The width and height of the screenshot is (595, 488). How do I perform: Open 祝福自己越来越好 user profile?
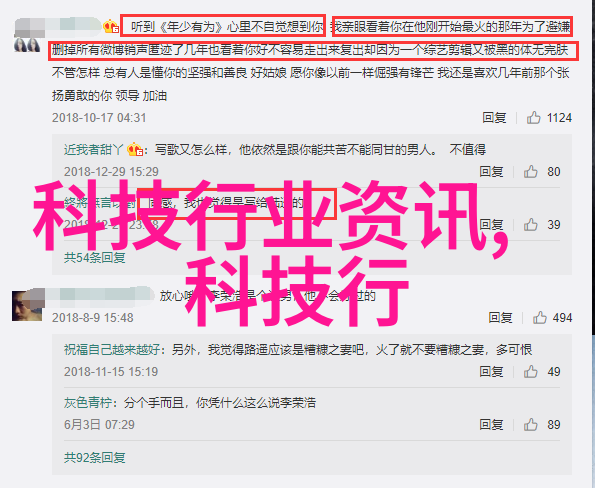pos(112,349)
